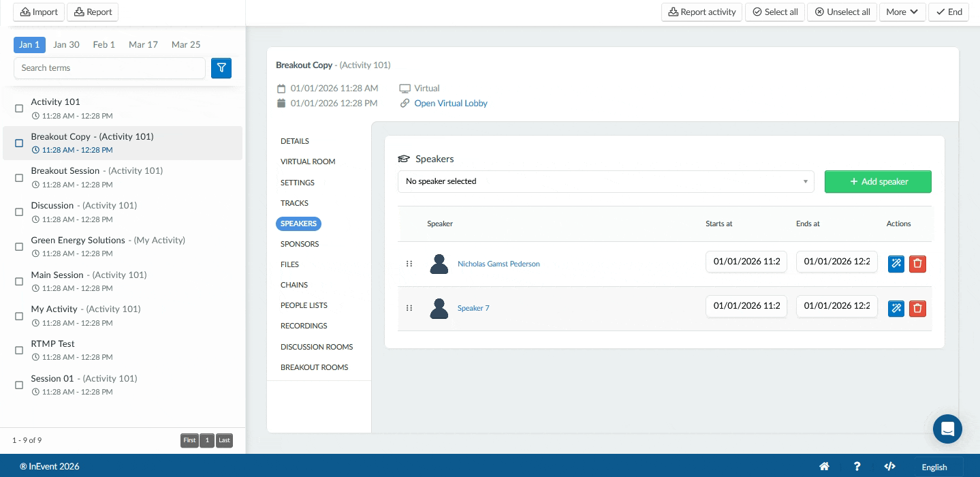980x477 pixels.
Task: Go to Settings section
Action: click(298, 183)
